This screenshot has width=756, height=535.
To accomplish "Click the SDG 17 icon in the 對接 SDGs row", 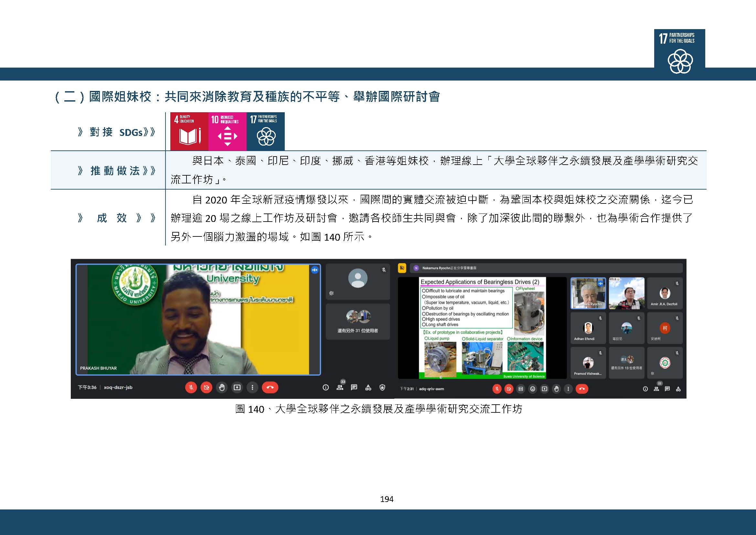I will coord(266,131).
